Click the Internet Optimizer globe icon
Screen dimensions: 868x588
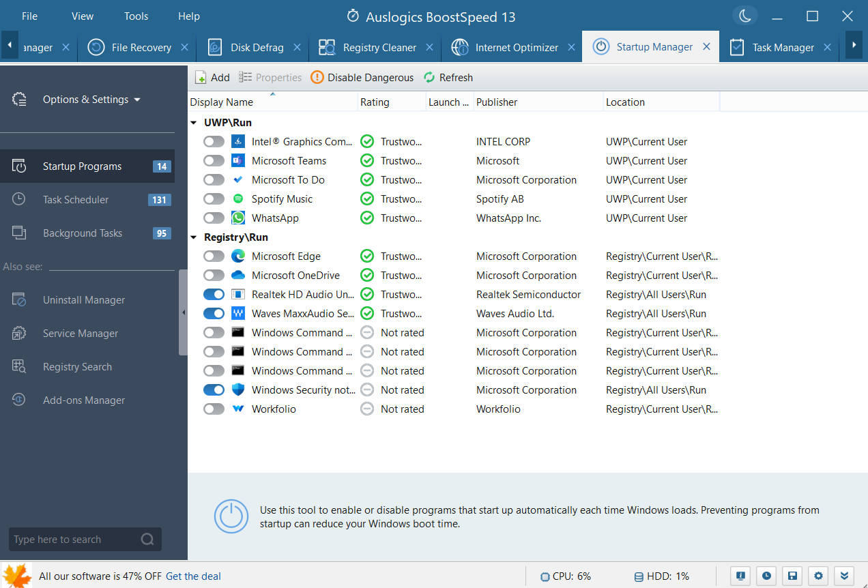459,47
